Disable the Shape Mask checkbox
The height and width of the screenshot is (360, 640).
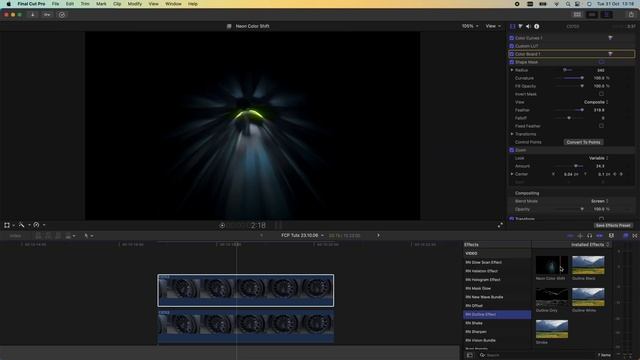(511, 62)
